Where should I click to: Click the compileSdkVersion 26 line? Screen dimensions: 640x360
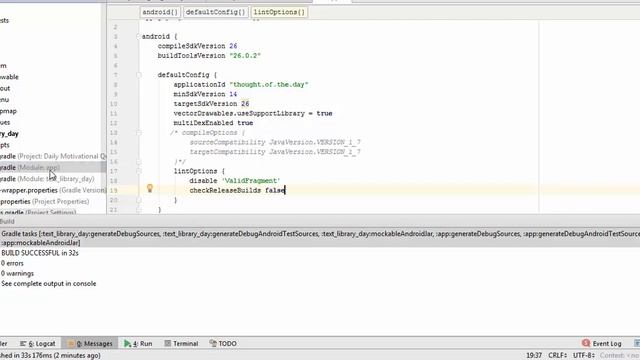(197, 46)
